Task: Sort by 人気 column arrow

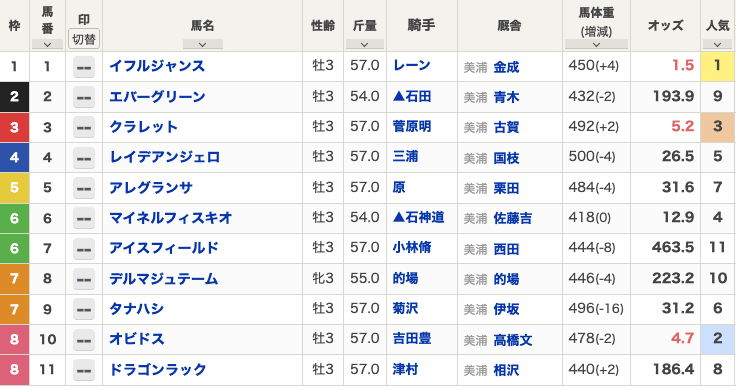Action: (x=717, y=45)
